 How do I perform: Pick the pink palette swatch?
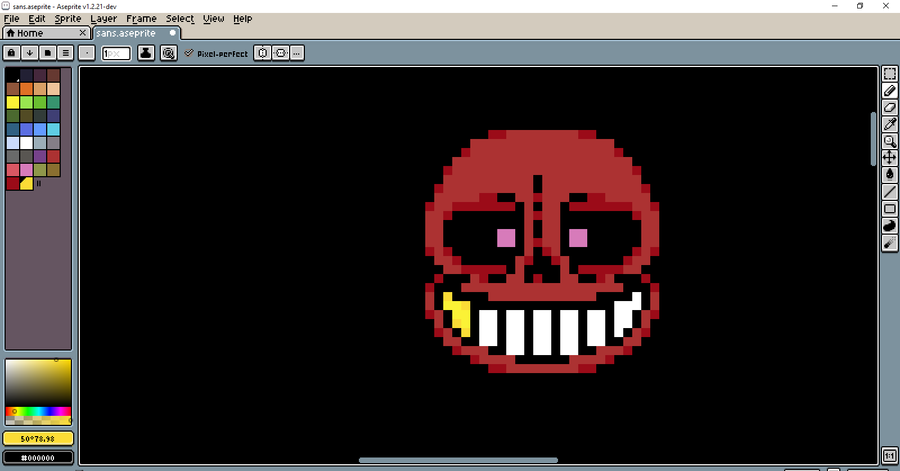tap(26, 170)
